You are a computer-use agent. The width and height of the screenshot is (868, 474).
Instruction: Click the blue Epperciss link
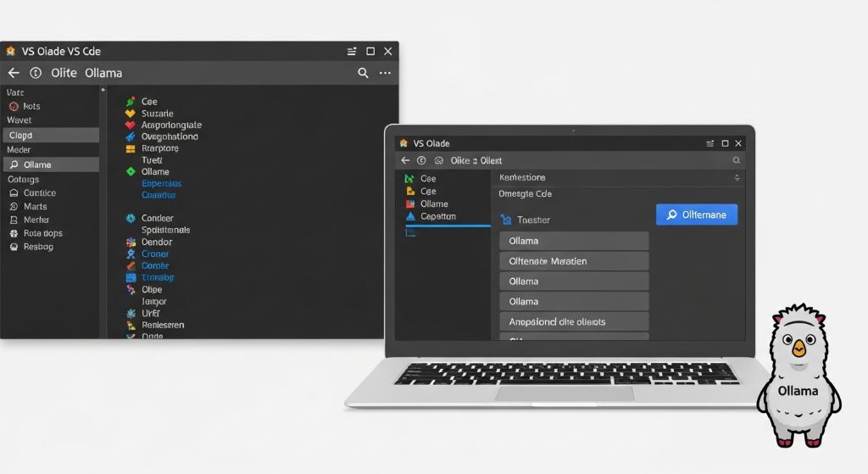161,183
